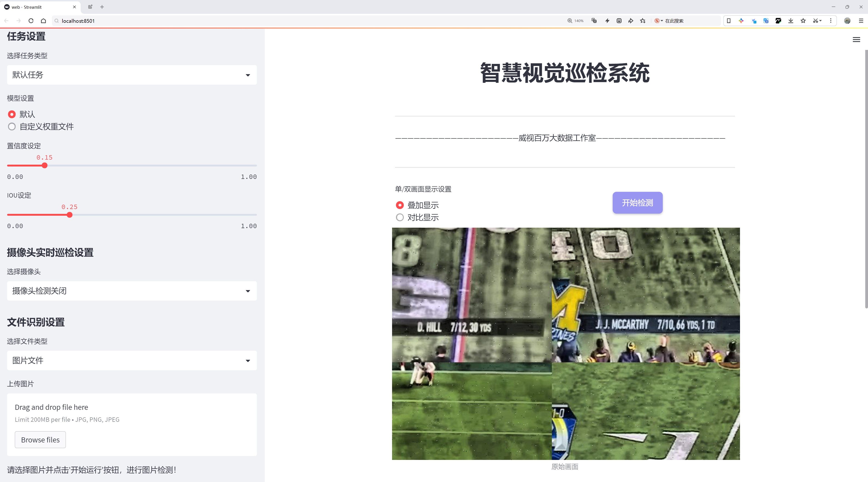Screen dimensions: 868x482
Task: Click the Browse files upload button
Action: pyautogui.click(x=40, y=439)
